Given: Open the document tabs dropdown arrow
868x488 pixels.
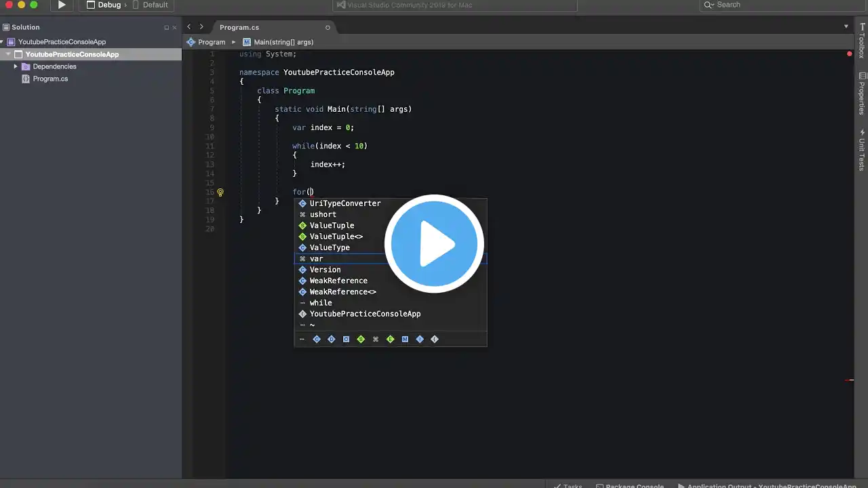Looking at the screenshot, I should pos(846,27).
